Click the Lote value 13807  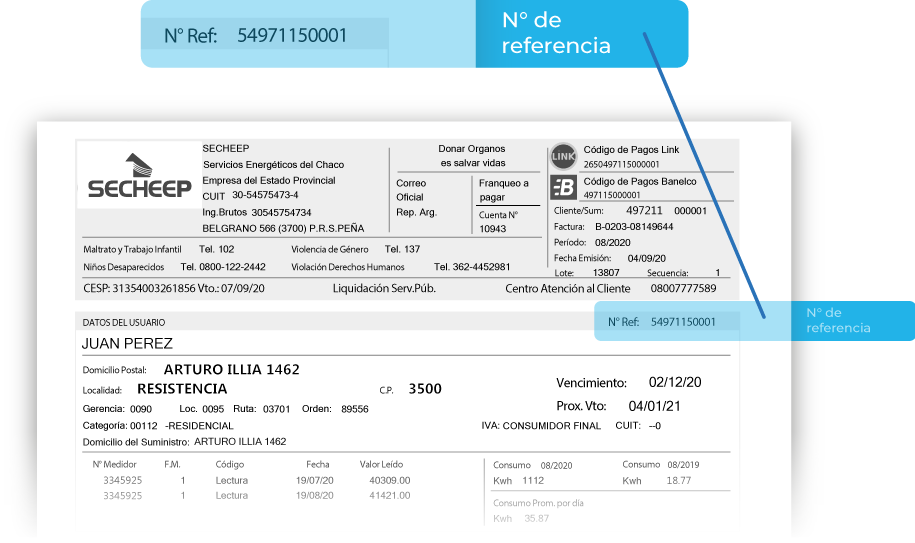tap(606, 272)
